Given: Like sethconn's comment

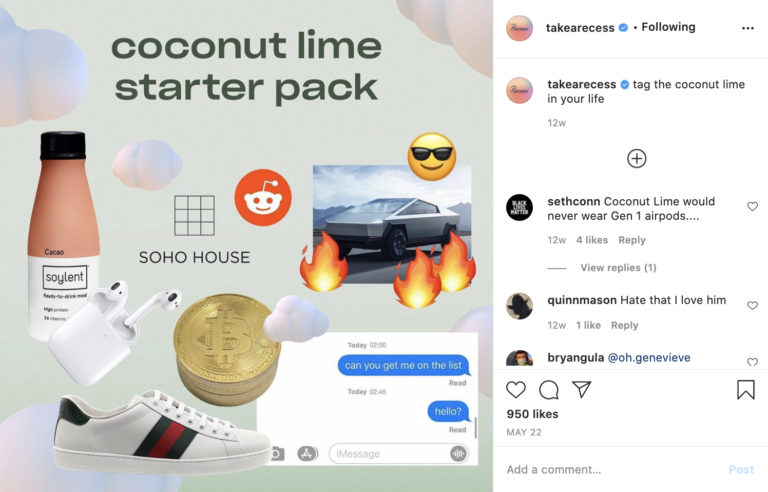Looking at the screenshot, I should click(x=752, y=206).
